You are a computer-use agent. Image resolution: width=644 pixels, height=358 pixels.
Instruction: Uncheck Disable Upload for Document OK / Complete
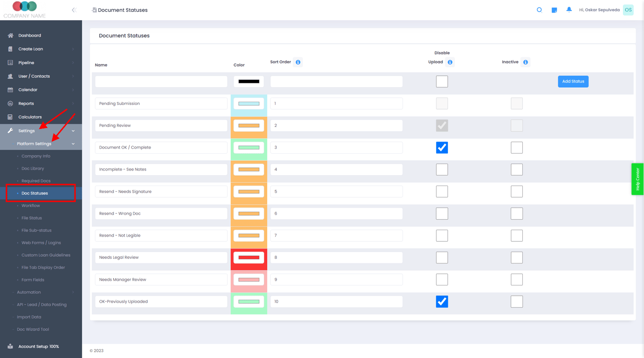click(x=442, y=148)
